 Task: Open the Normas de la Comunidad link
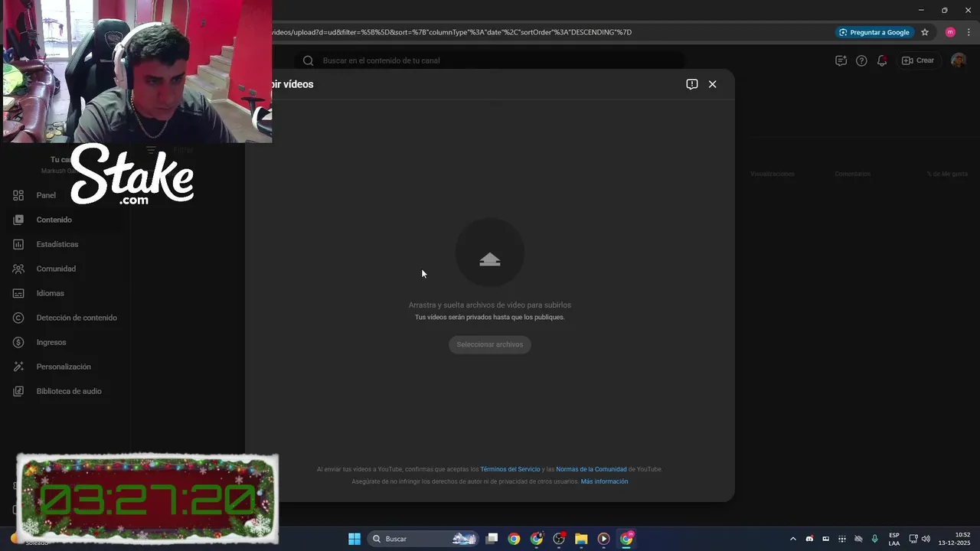pos(591,469)
